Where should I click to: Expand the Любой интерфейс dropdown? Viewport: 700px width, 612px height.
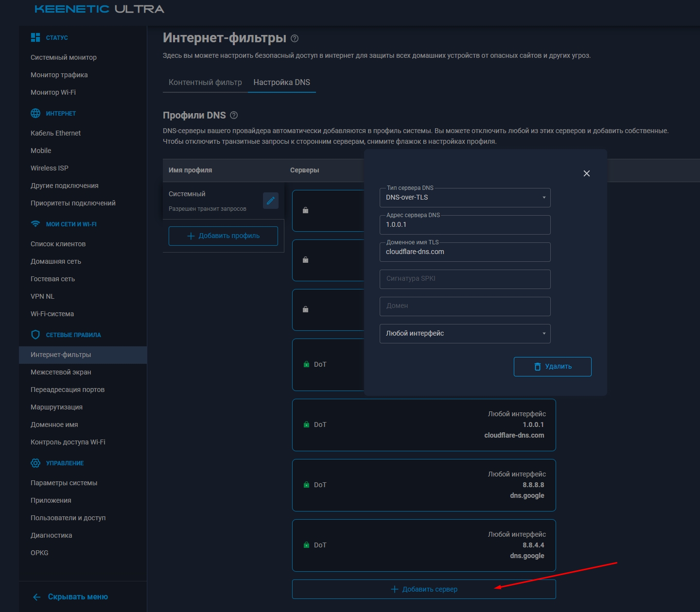465,333
